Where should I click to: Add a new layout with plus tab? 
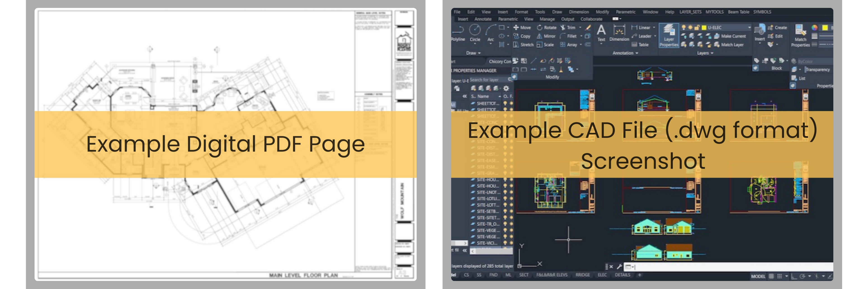(639, 275)
